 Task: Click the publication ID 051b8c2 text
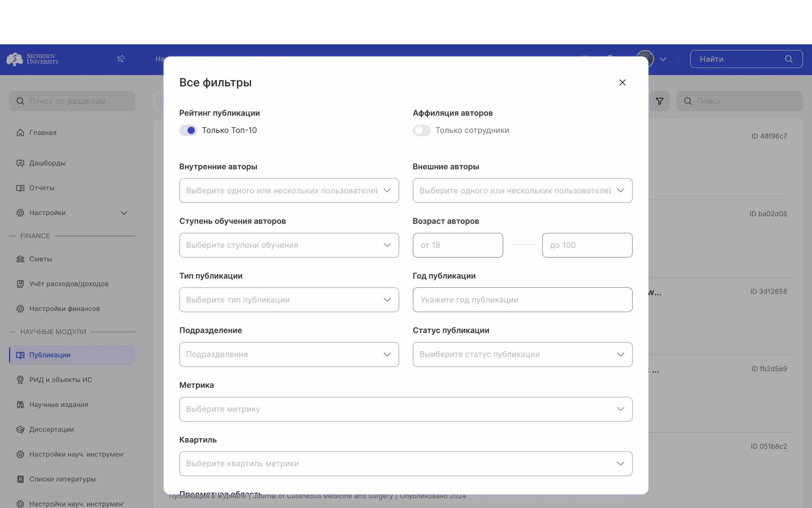click(x=769, y=446)
